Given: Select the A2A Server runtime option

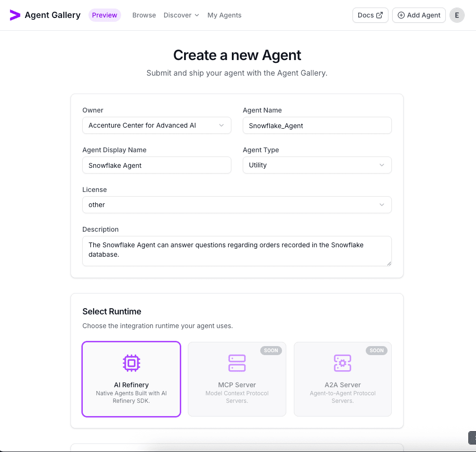Looking at the screenshot, I should 342,379.
